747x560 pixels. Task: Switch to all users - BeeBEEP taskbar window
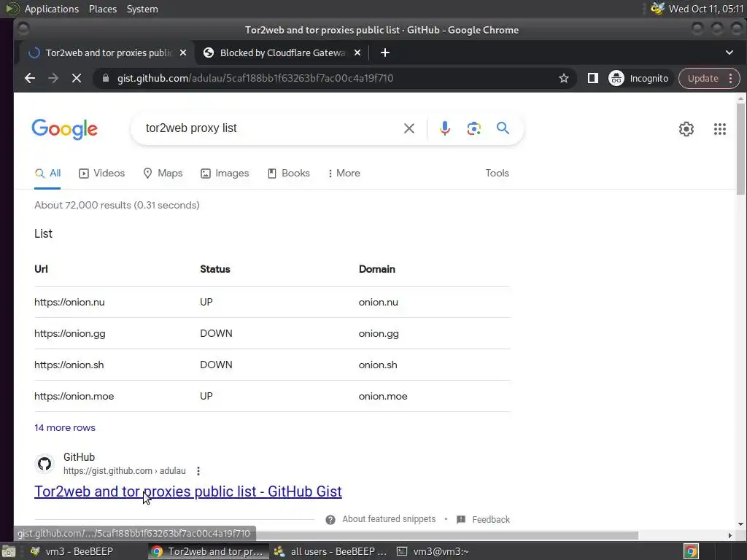[330, 552]
